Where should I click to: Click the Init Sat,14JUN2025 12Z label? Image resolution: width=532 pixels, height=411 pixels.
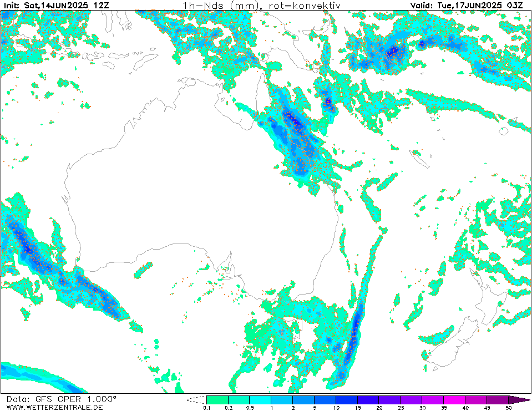pyautogui.click(x=57, y=6)
